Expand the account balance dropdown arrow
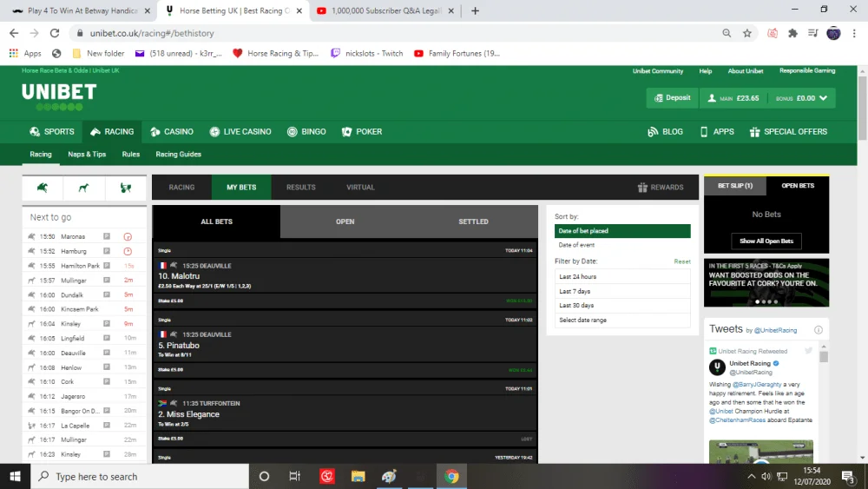The image size is (868, 489). (x=824, y=98)
